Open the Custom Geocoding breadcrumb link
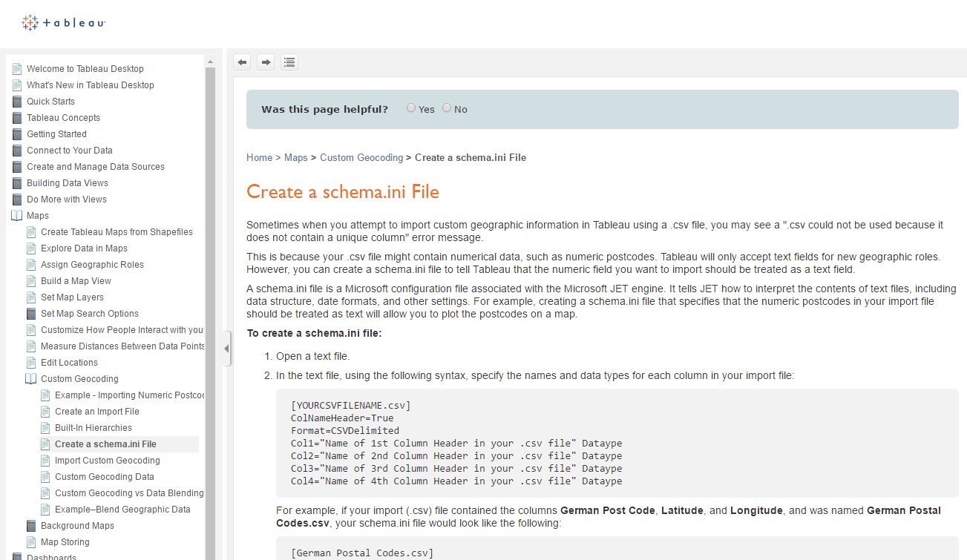Screen dimensions: 967x560 pos(361,157)
